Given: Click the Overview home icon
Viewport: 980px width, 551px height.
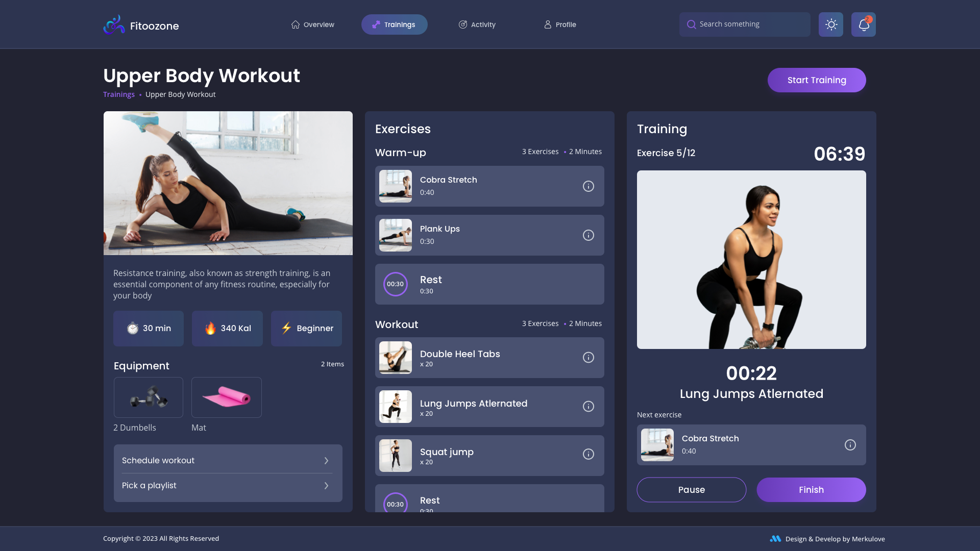Looking at the screenshot, I should [295, 24].
